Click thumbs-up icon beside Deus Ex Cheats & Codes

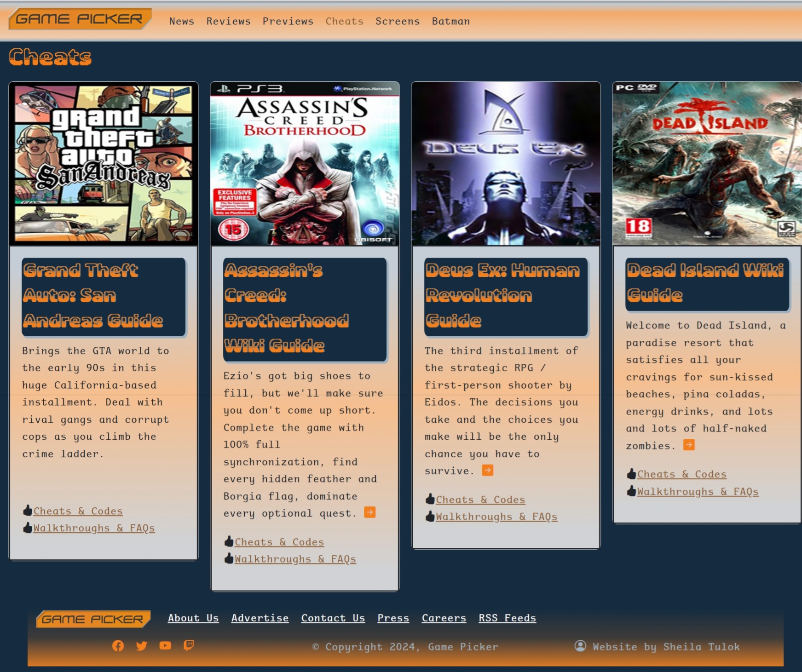(x=430, y=499)
